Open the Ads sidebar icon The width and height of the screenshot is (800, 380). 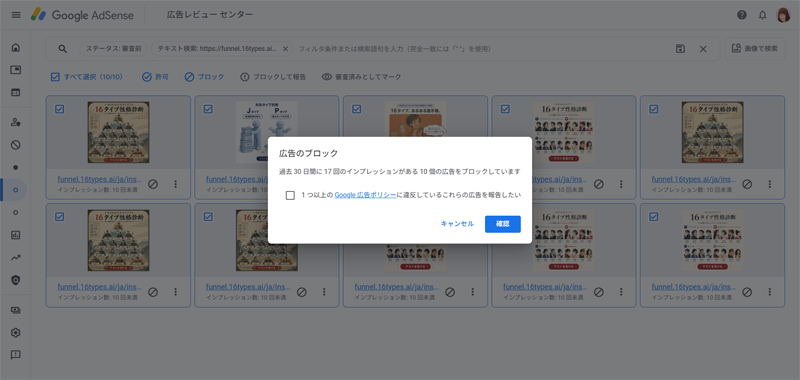[x=16, y=70]
